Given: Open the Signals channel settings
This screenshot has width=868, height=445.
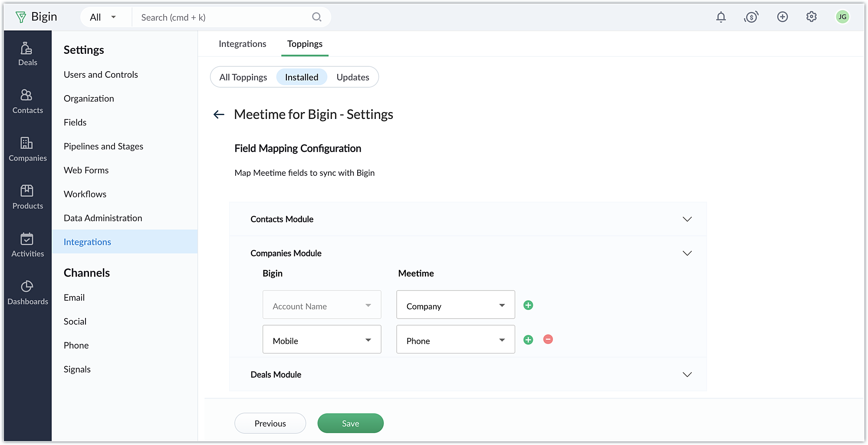Looking at the screenshot, I should tap(77, 369).
